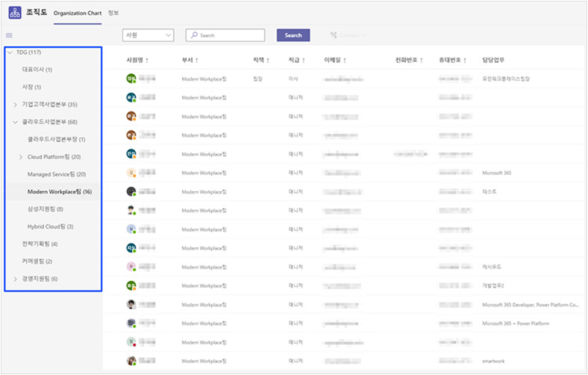Sort by 이메일 column arrow

345,61
